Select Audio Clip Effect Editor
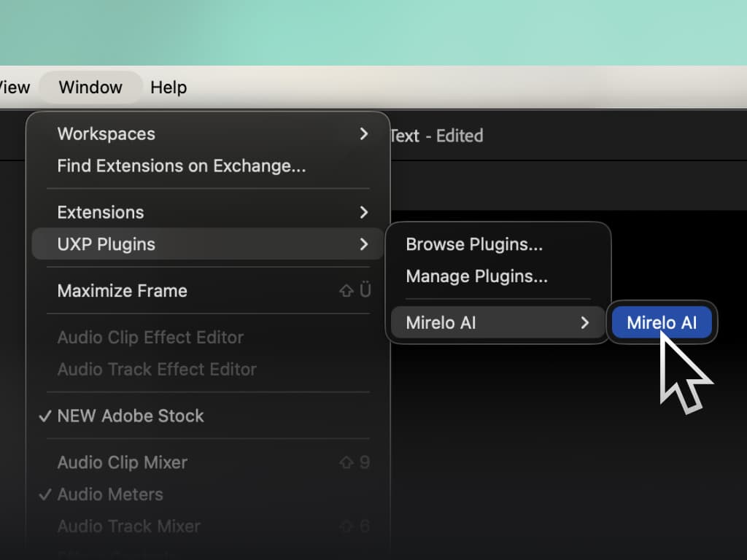 [150, 337]
